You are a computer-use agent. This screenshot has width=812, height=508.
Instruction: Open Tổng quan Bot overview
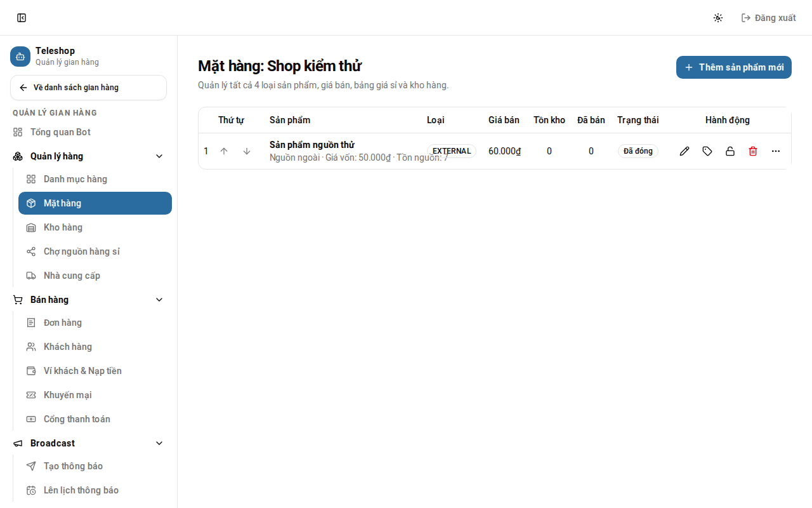(x=88, y=132)
